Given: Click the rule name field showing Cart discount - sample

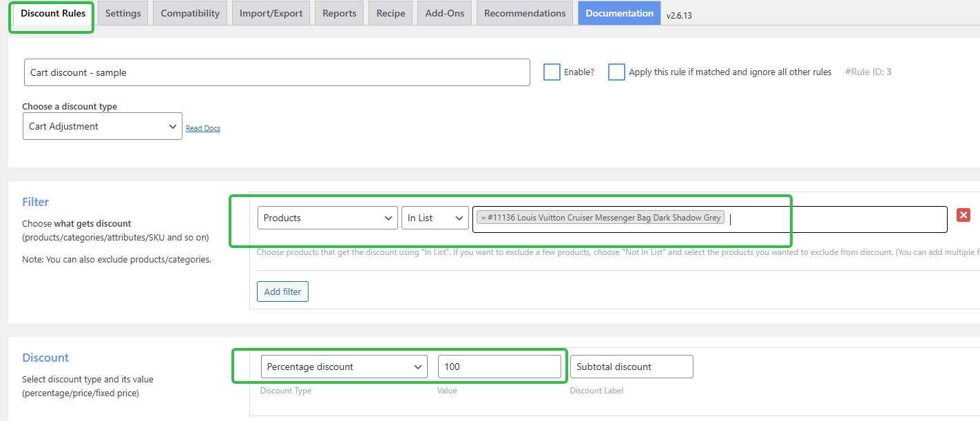Looking at the screenshot, I should pos(275,72).
